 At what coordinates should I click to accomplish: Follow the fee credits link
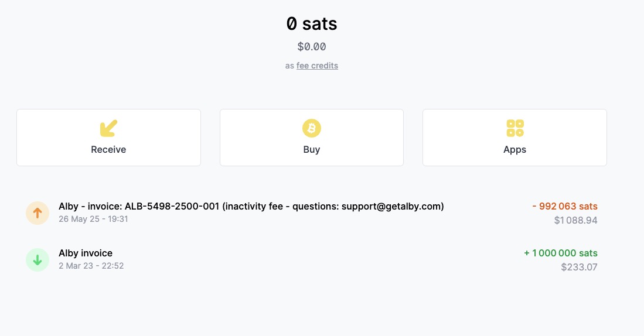coord(317,66)
